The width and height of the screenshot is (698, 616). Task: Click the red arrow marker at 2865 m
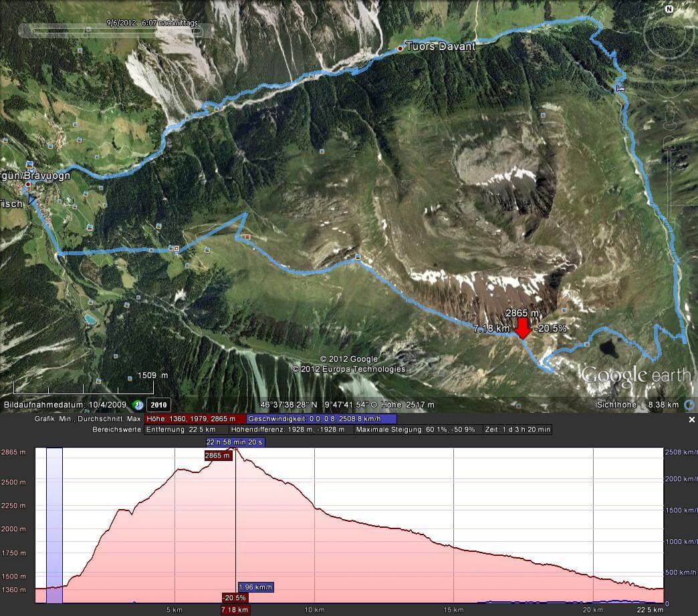[523, 329]
